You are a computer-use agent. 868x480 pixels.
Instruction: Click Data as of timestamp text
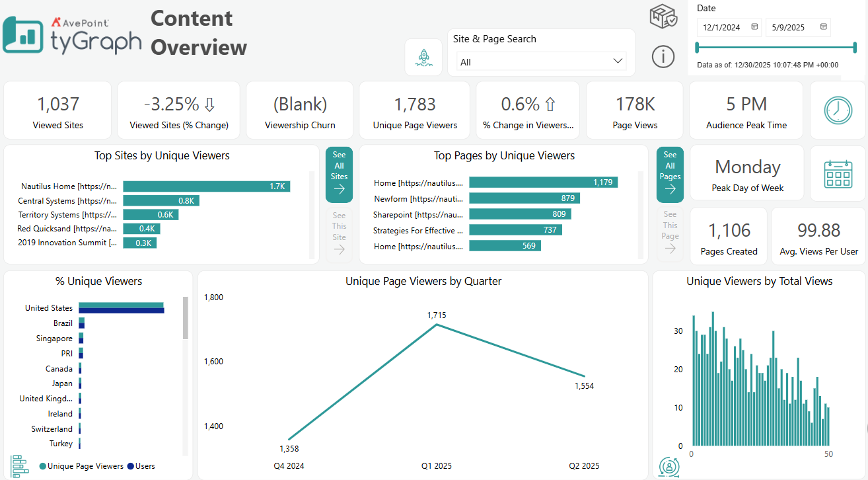(x=768, y=65)
